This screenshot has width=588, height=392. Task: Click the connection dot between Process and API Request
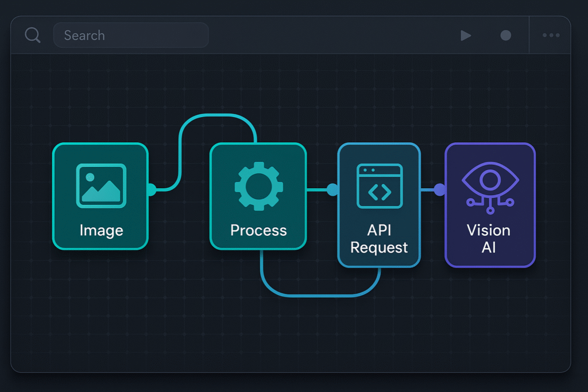332,188
